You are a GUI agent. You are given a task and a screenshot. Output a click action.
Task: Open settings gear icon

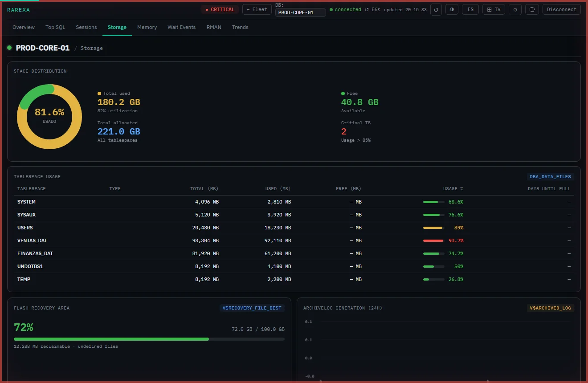515,9
